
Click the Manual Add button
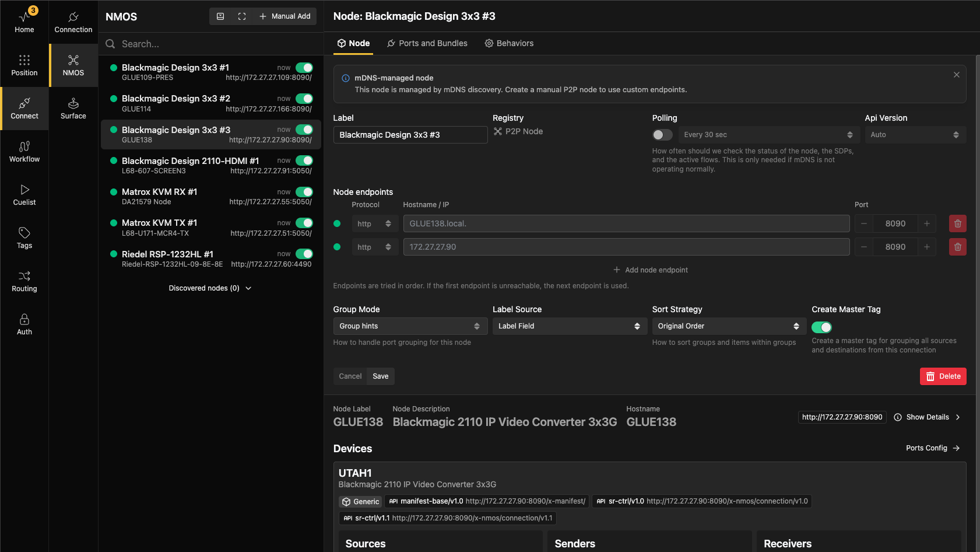(284, 16)
